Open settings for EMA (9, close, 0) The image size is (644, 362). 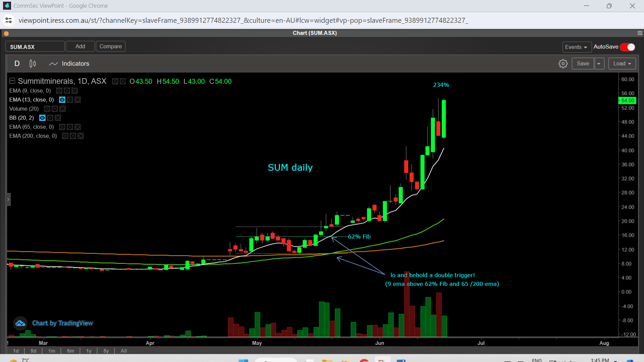(x=67, y=91)
